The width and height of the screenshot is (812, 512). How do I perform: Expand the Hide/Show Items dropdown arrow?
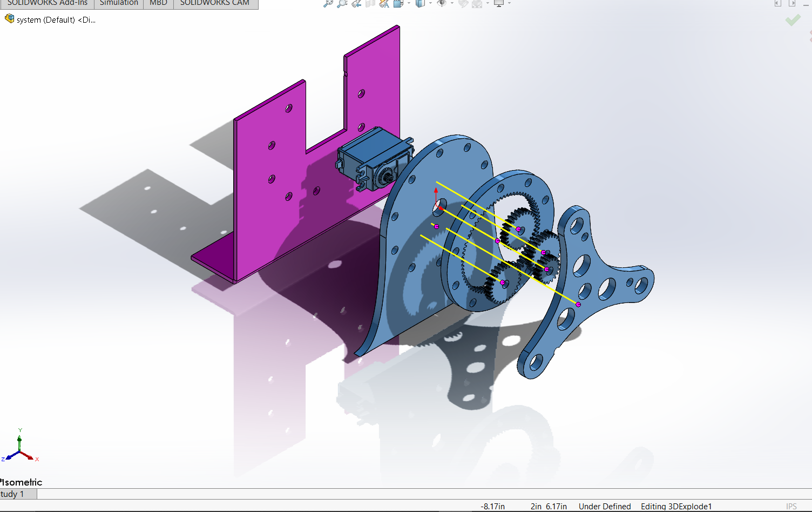coord(452,3)
